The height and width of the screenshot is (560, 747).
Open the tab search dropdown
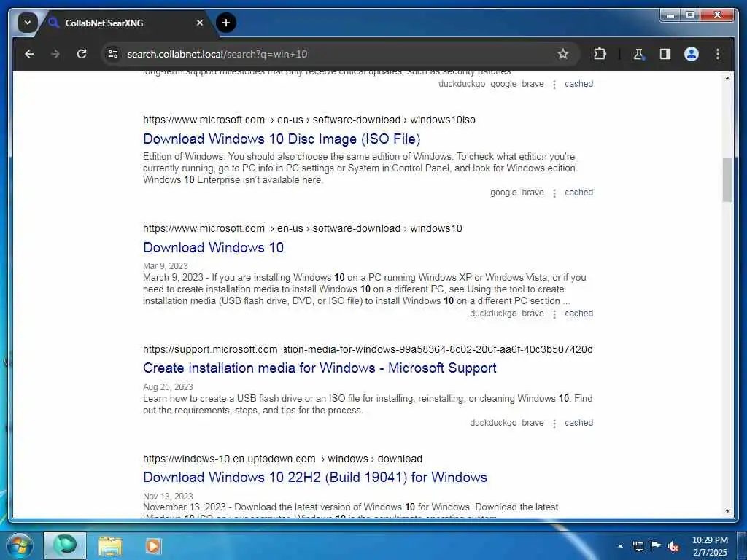tap(28, 23)
